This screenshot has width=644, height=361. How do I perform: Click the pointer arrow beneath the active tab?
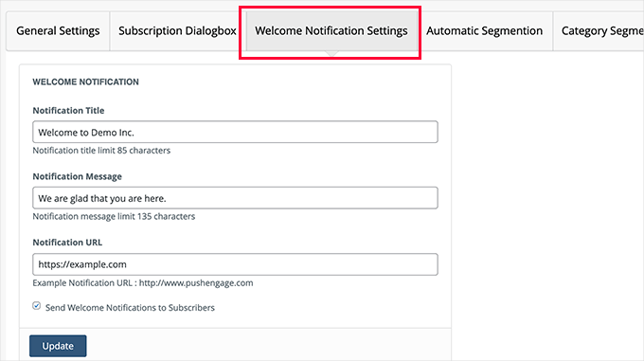331,53
